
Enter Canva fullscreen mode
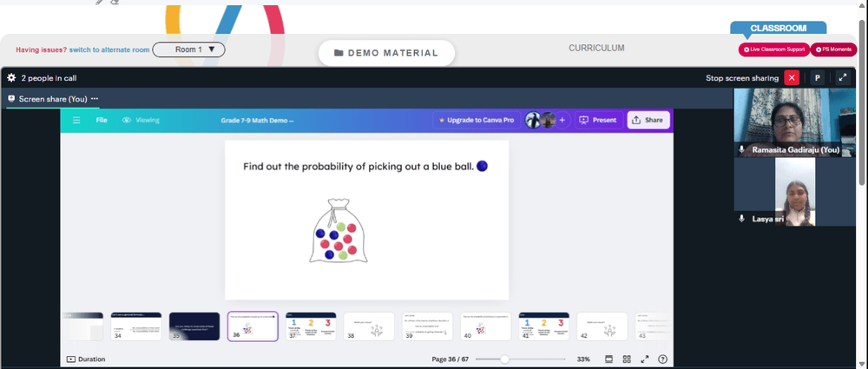[x=644, y=359]
